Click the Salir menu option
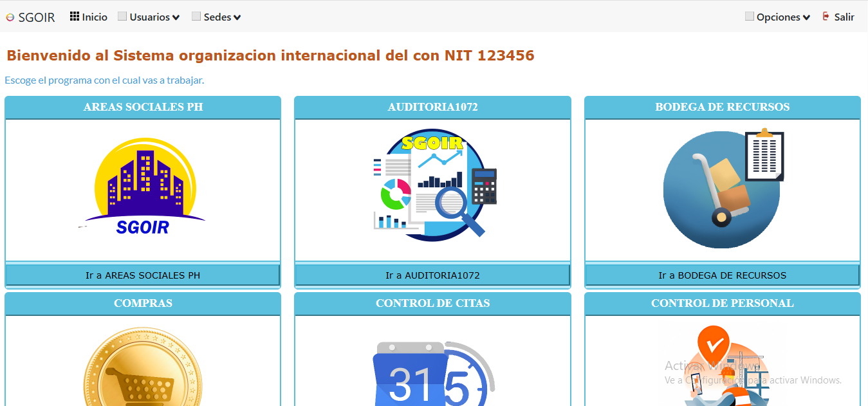The width and height of the screenshot is (868, 406). (842, 16)
